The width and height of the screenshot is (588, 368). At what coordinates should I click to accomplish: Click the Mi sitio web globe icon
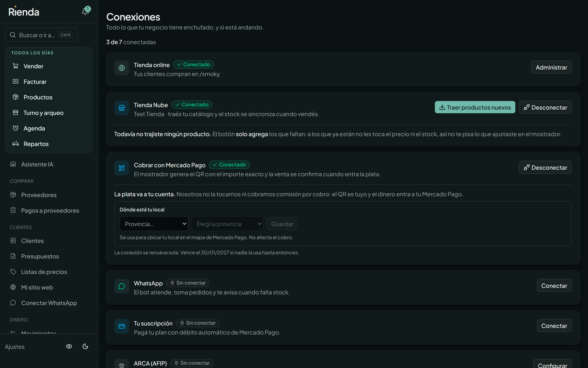13,287
